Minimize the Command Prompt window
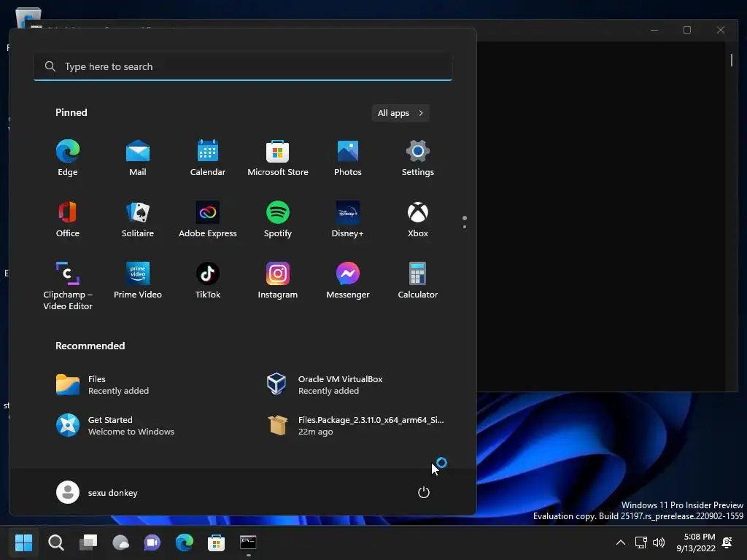The height and width of the screenshot is (560, 747). (x=654, y=30)
